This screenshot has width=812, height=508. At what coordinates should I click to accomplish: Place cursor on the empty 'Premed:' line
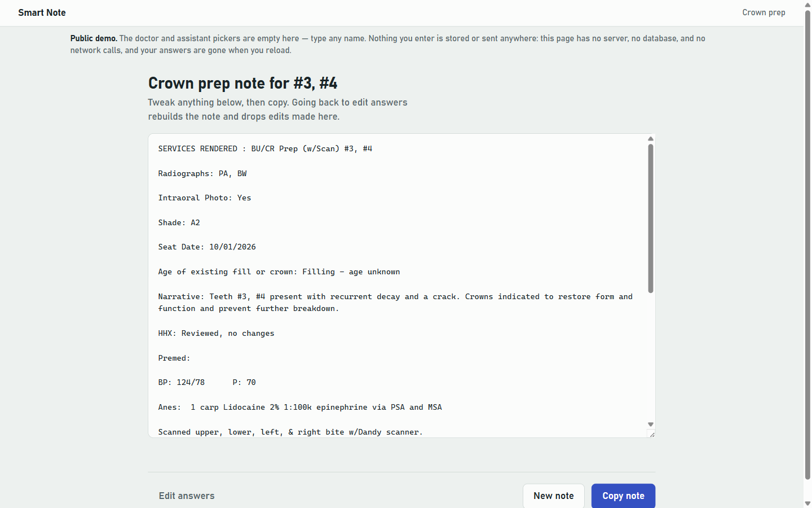click(174, 358)
